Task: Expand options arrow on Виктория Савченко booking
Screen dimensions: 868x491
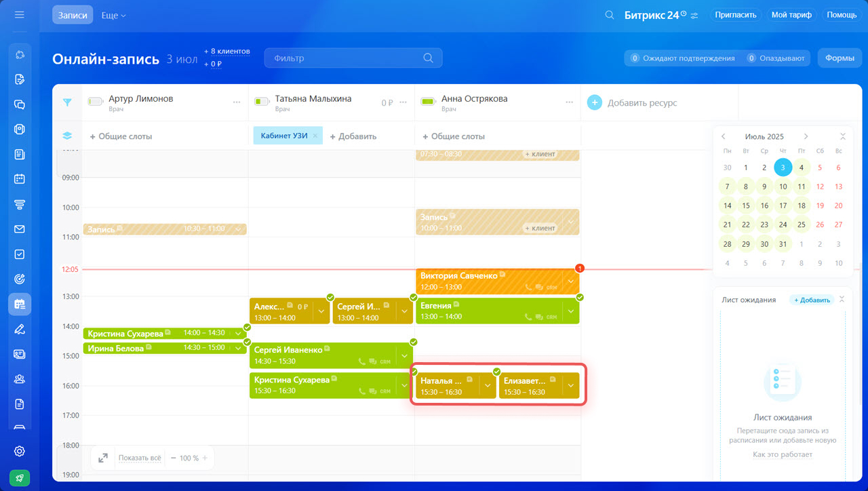Action: [x=570, y=281]
